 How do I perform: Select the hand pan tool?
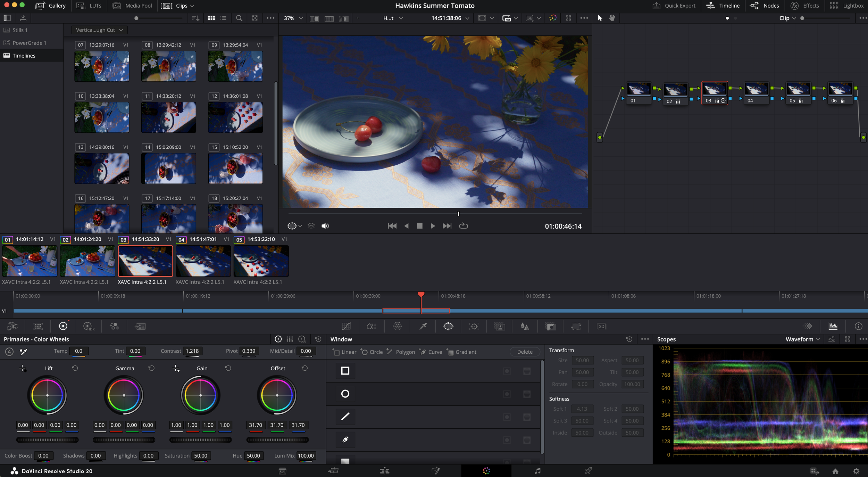612,18
